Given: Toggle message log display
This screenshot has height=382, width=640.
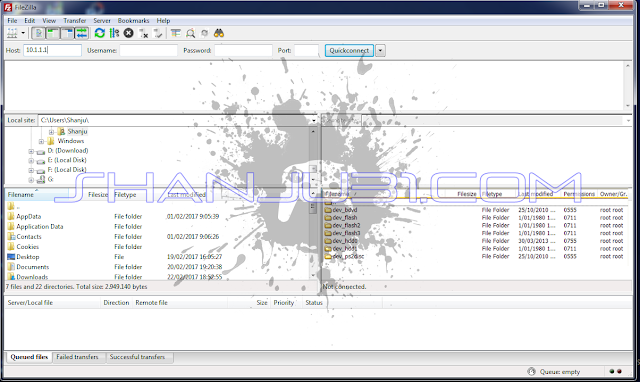Looking at the screenshot, I should pos(39,33).
